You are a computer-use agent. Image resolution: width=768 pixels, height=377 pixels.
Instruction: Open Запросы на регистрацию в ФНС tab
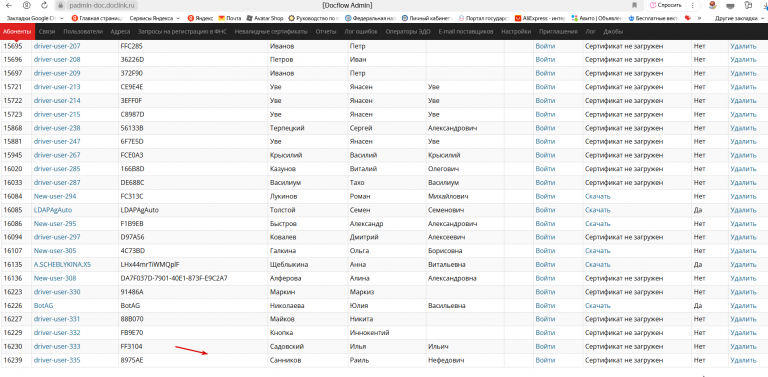coord(183,31)
